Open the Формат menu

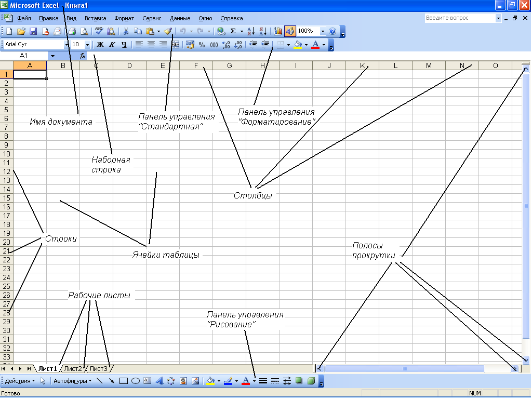pyautogui.click(x=124, y=18)
